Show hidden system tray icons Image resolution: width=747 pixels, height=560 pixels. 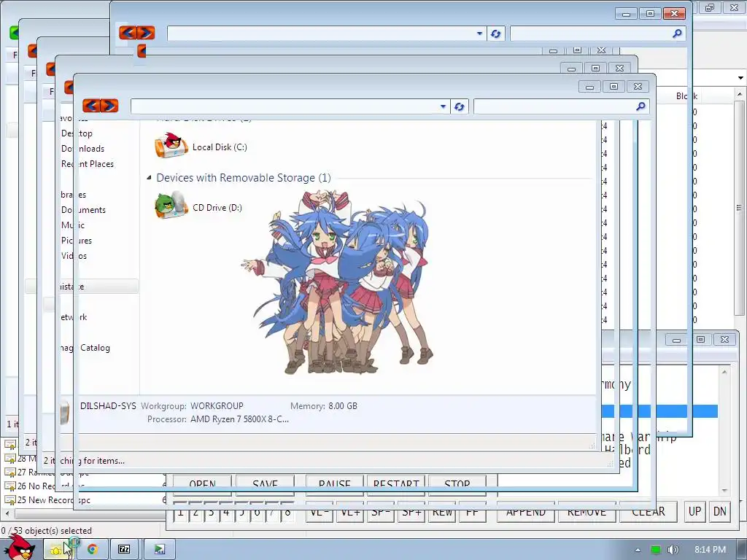pos(638,550)
